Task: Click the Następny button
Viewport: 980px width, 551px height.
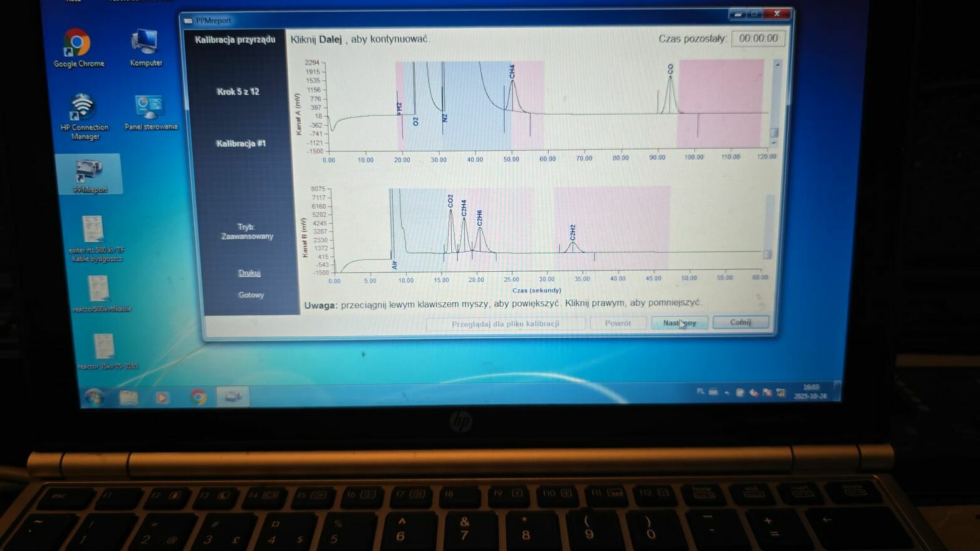Action: (x=679, y=322)
